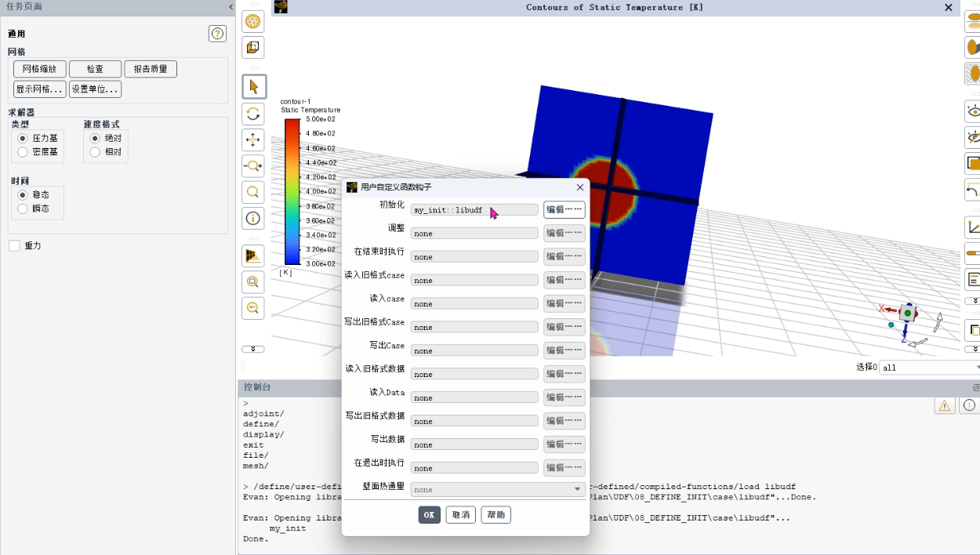Click the mesh display icon in the left toolbar
Screen dimensions: 980x555
point(253,22)
